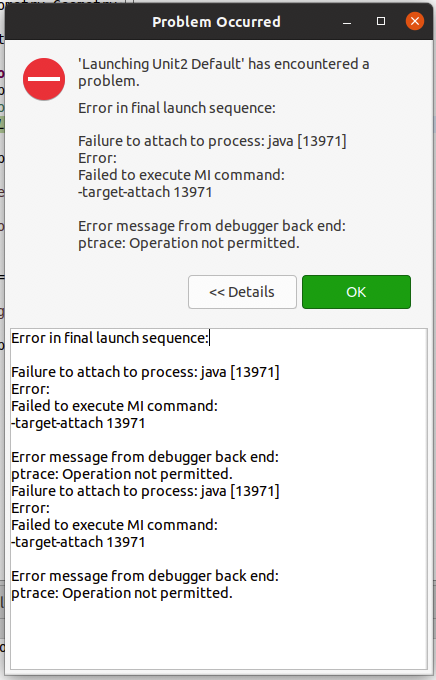Click upper summary 'Error message from debugger back end:'
The width and height of the screenshot is (436, 680).
[212, 226]
